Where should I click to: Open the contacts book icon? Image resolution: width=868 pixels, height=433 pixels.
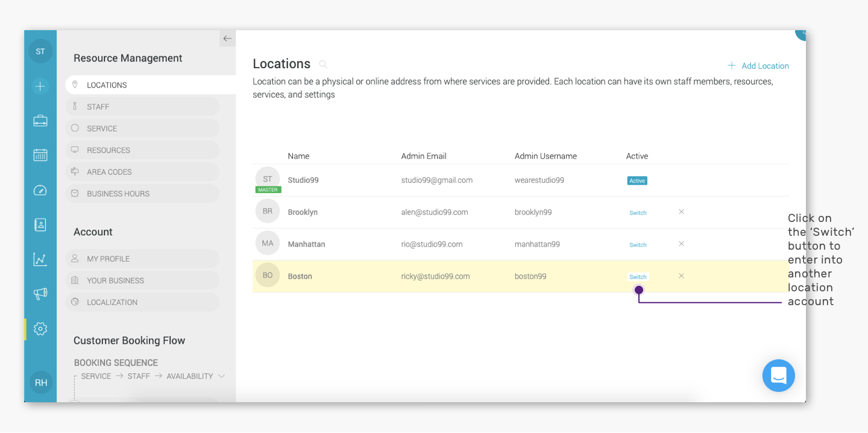[40, 225]
